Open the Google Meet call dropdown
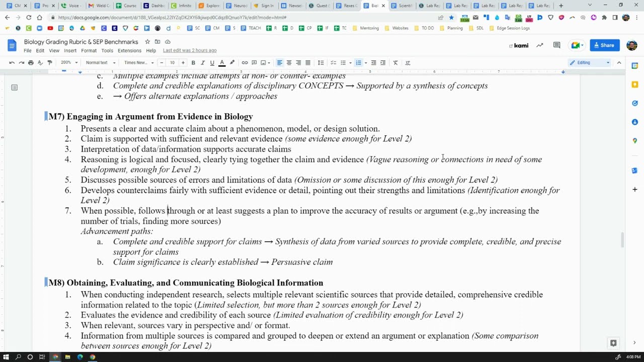The height and width of the screenshot is (362, 644). click(577, 45)
